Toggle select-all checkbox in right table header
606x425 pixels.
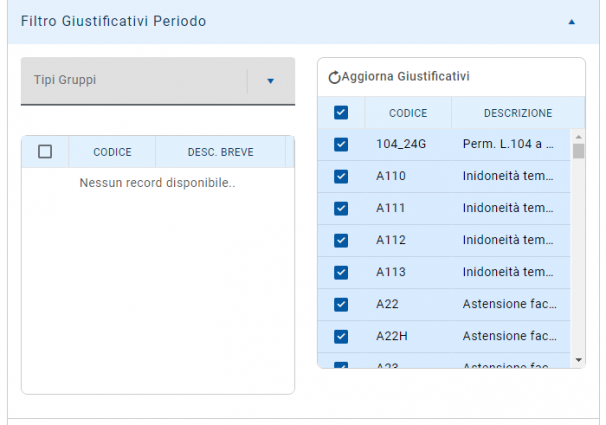[341, 113]
